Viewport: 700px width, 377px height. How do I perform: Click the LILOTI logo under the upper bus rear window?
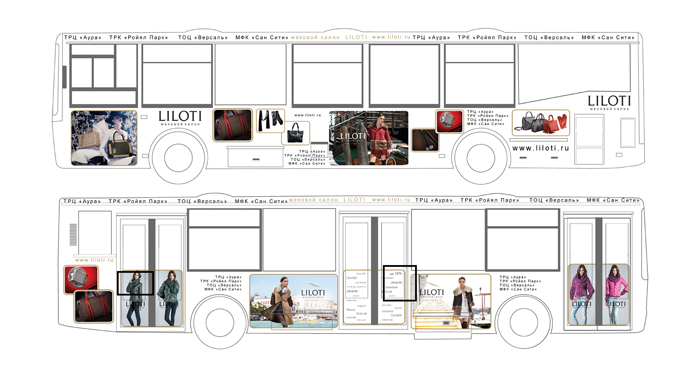tap(609, 103)
